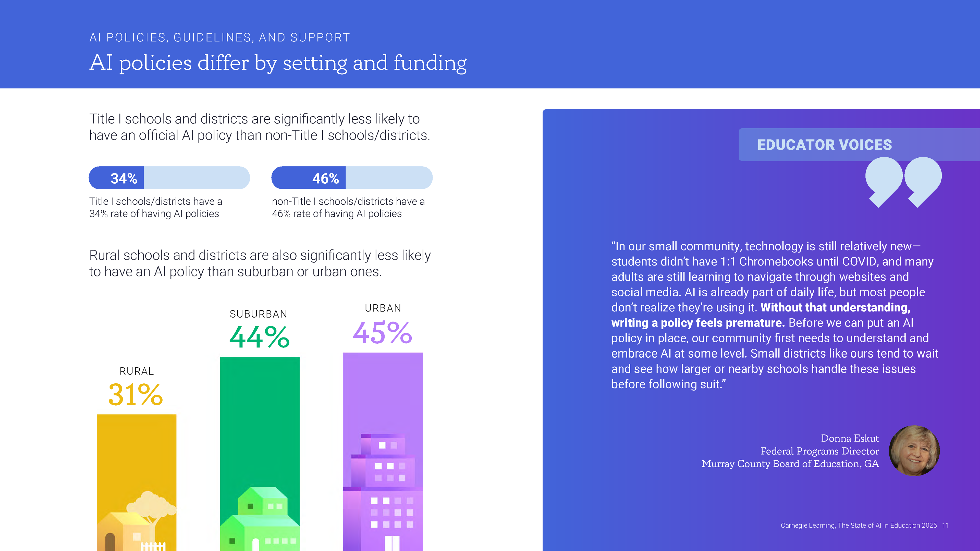The width and height of the screenshot is (980, 551).
Task: Click the 45% urban percentage figure
Action: pos(382,333)
